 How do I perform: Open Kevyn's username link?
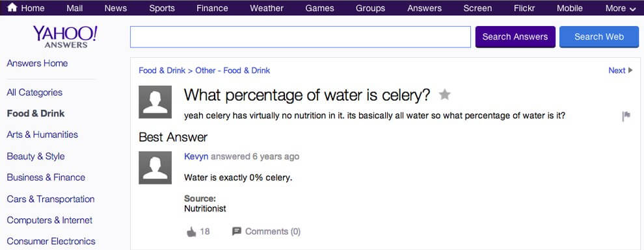point(196,156)
